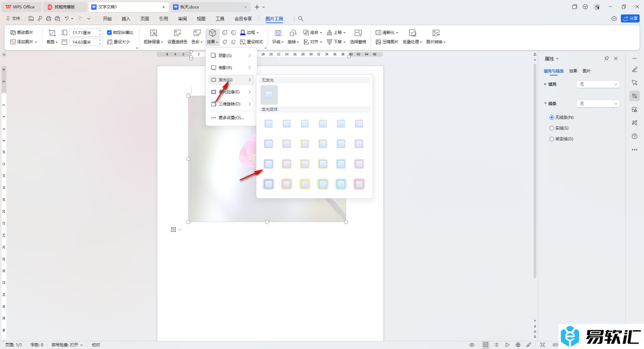This screenshot has height=349, width=644.
Task: Click the properties sliders icon in the right sidebar
Action: tap(634, 96)
